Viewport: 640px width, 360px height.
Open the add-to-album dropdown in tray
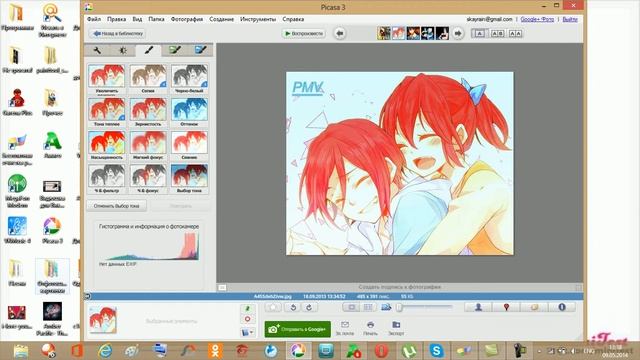click(x=247, y=332)
